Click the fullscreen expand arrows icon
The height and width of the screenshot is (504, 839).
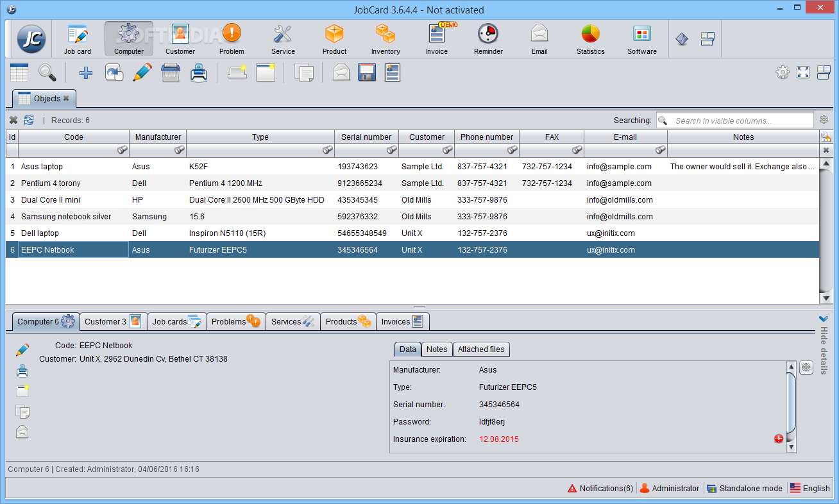click(x=803, y=72)
